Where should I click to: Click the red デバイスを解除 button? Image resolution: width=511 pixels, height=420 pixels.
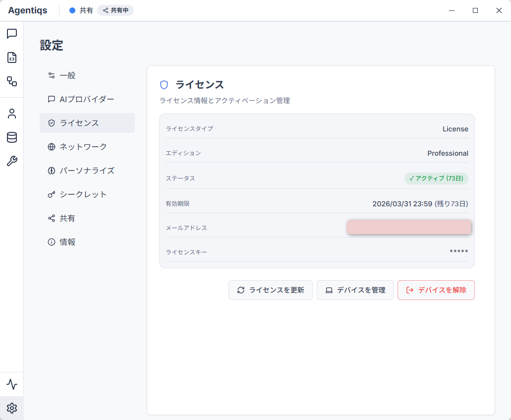(436, 290)
